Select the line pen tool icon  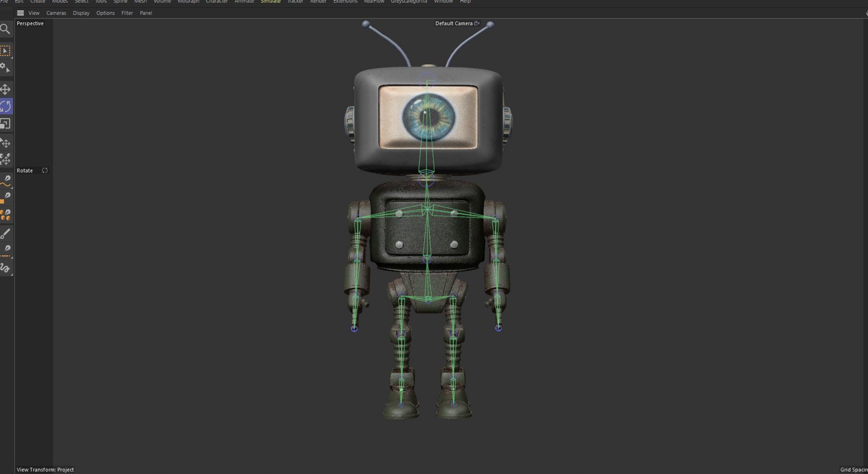[5, 251]
